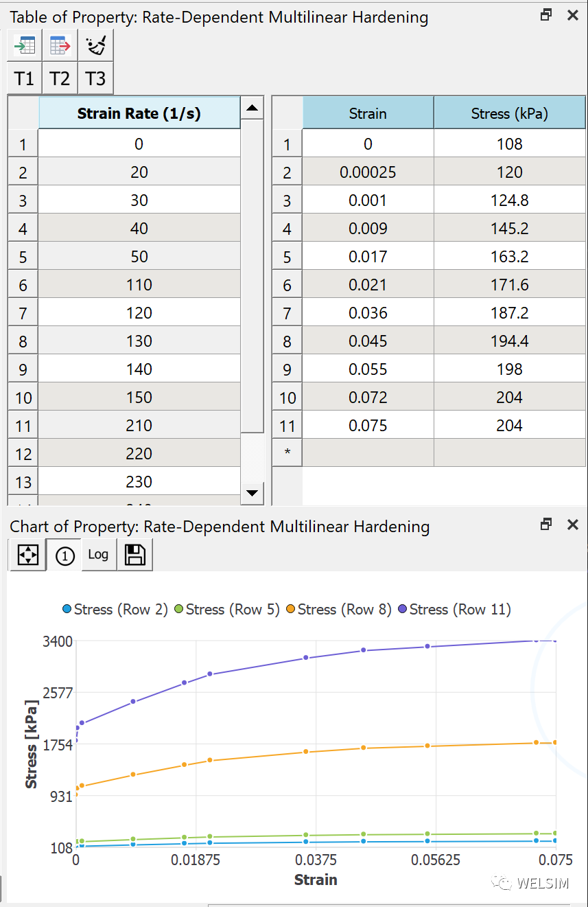The image size is (588, 907).
Task: Select stress cell 120
Action: [x=510, y=172]
